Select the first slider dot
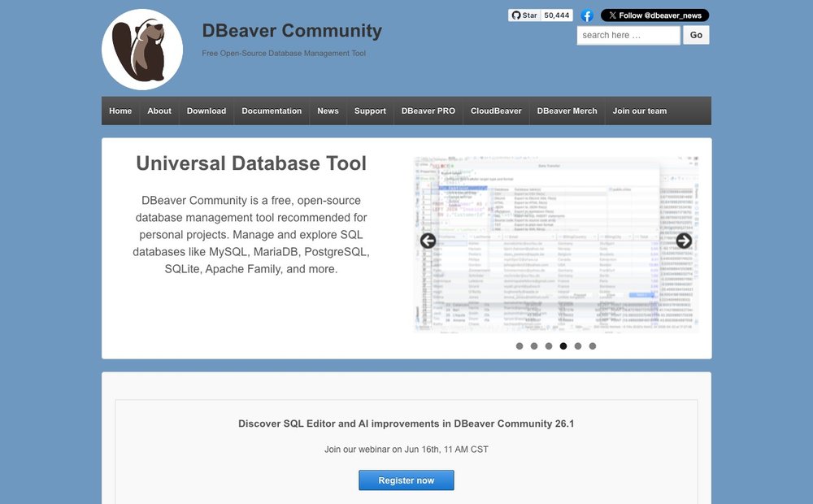The width and height of the screenshot is (813, 504). click(520, 345)
